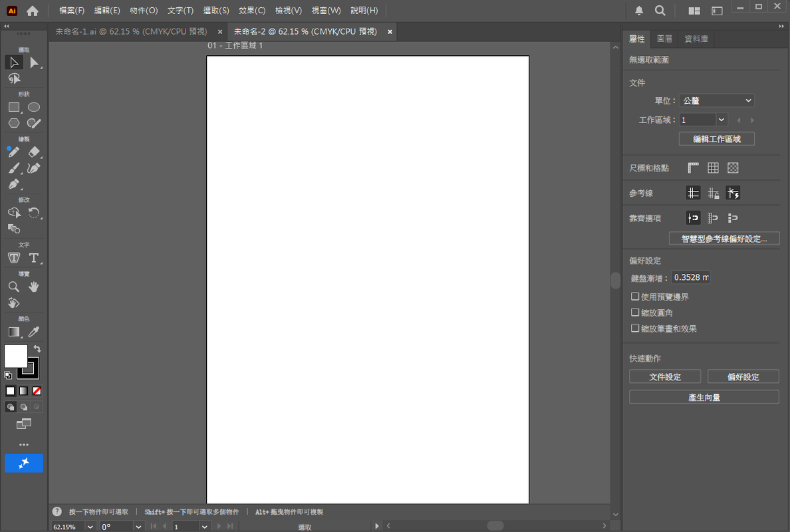Open the 檔案(F) menu
The height and width of the screenshot is (532, 790).
point(72,11)
